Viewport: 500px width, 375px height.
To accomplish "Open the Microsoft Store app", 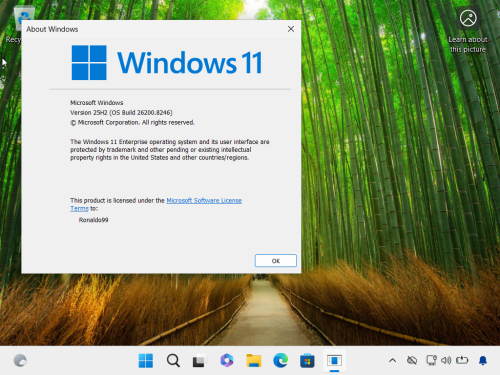I will click(307, 360).
